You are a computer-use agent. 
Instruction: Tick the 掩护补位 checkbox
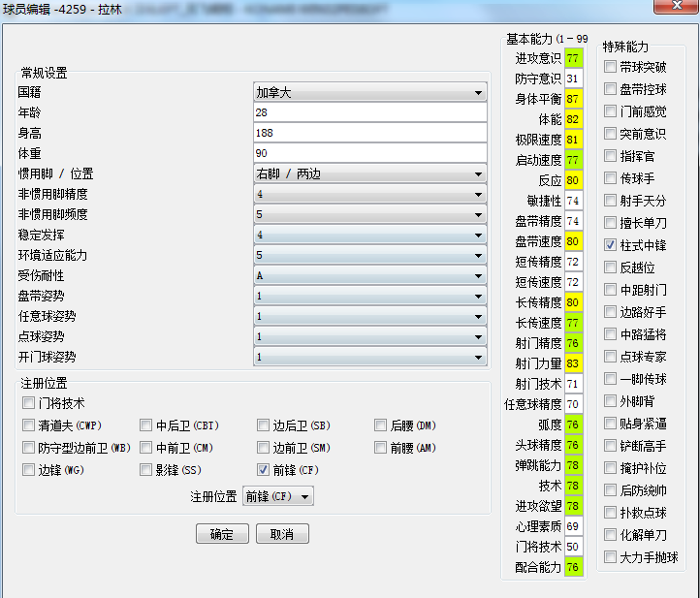610,468
